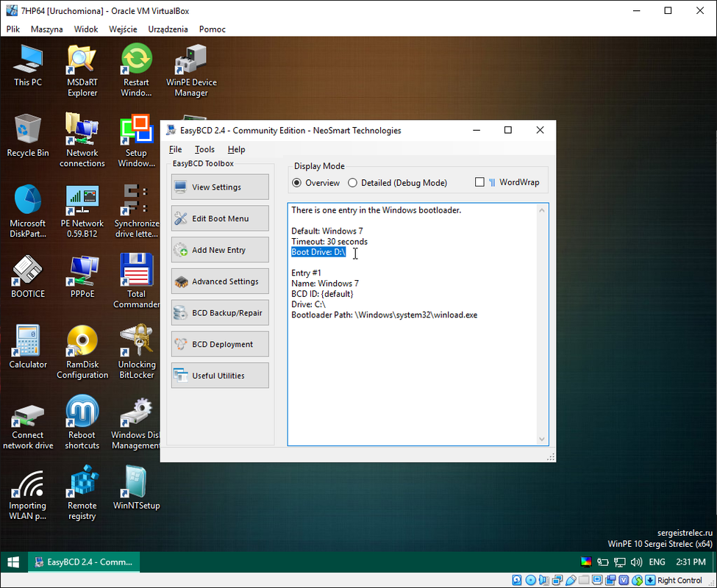Click VirtualBox hard disk activity icon
Image resolution: width=717 pixels, height=588 pixels.
(517, 580)
